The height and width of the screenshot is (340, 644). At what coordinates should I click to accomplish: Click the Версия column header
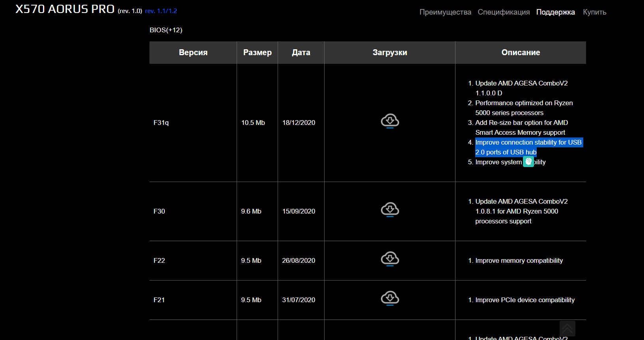193,52
